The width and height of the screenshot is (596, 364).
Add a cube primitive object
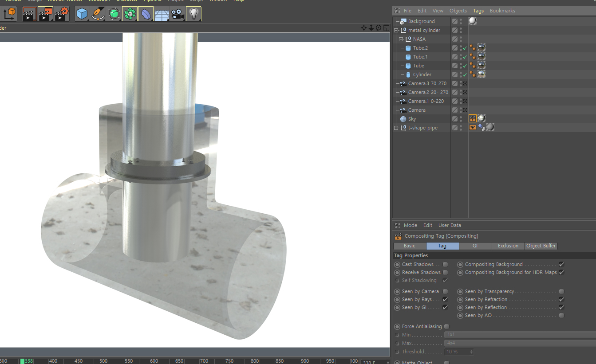(82, 14)
